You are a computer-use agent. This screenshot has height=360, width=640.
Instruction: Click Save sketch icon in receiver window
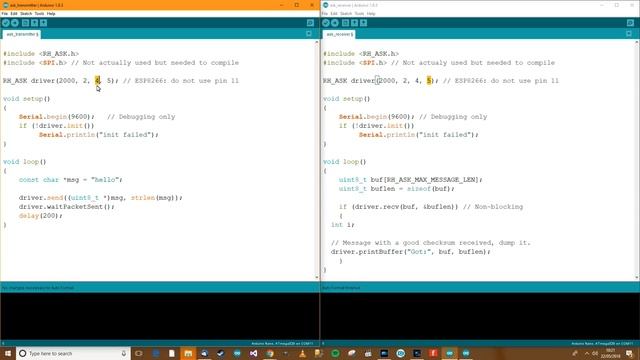pyautogui.click(x=363, y=23)
